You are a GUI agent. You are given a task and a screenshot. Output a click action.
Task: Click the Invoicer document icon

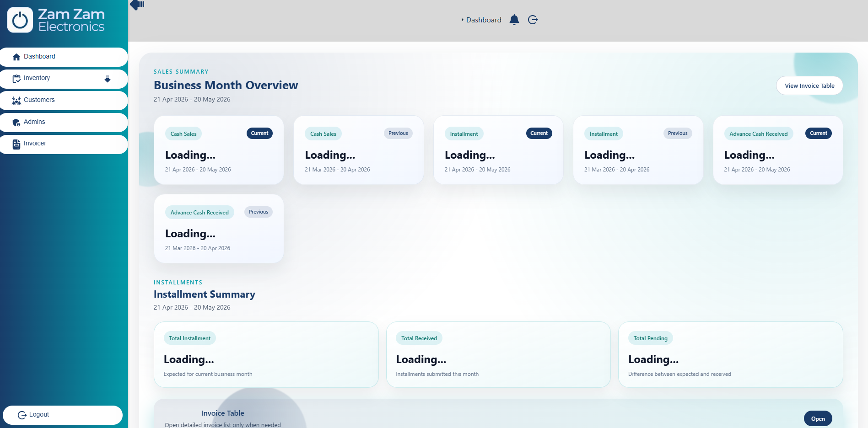coord(16,144)
